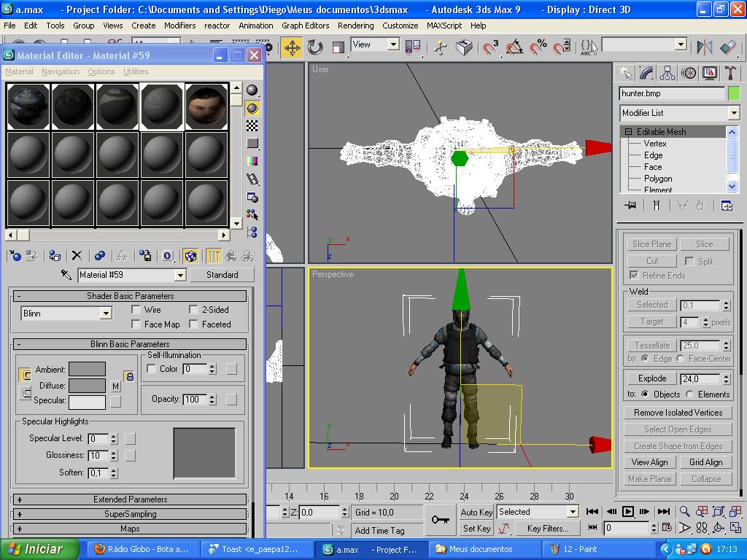This screenshot has height=560, width=747.
Task: Open the Modifiers menu
Action: (x=179, y=25)
